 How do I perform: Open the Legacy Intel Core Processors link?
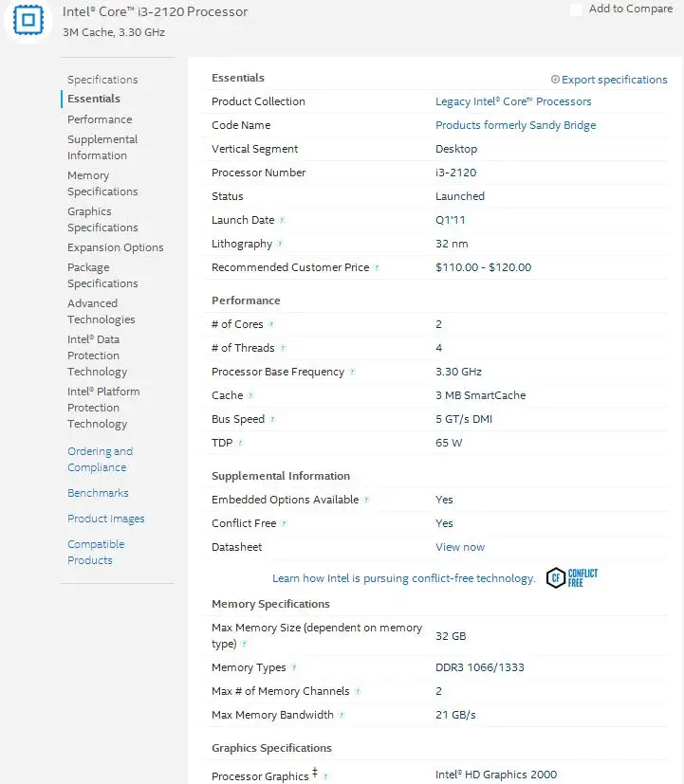[516, 101]
